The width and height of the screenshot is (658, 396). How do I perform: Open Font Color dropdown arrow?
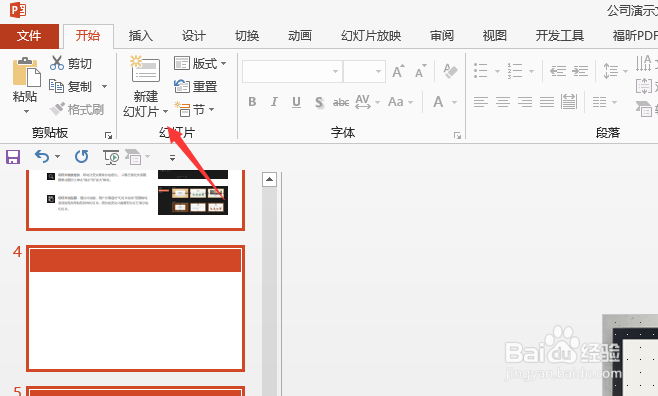[x=454, y=102]
